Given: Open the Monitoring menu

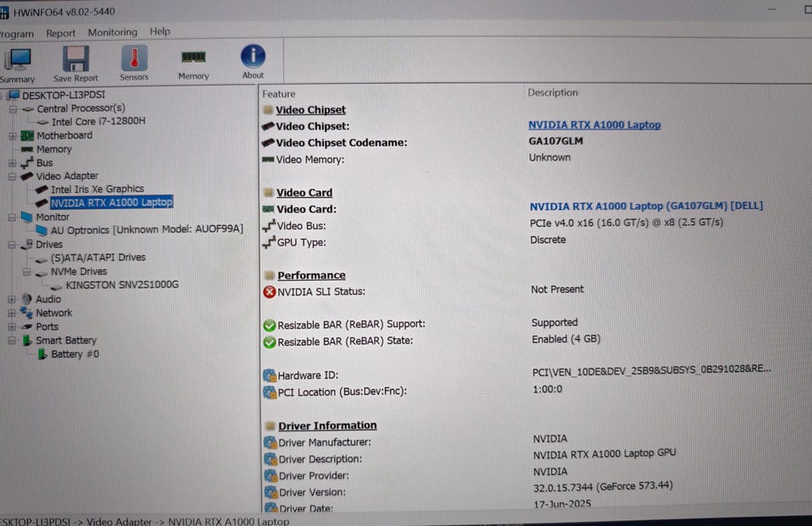Looking at the screenshot, I should pyautogui.click(x=112, y=32).
